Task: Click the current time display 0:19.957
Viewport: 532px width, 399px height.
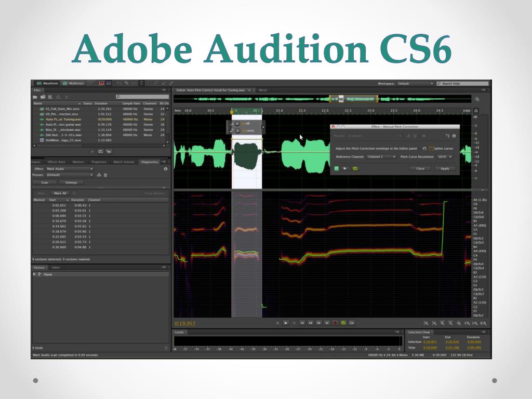Action: click(185, 323)
